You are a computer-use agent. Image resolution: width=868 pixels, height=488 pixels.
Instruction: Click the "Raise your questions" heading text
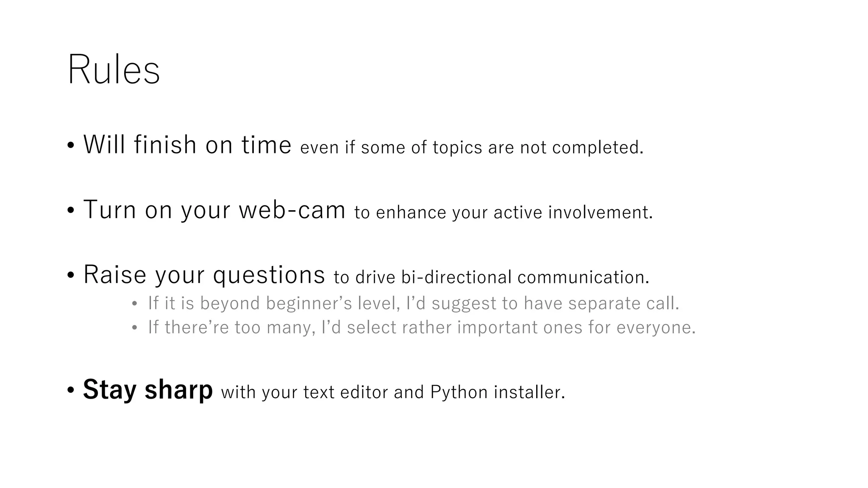204,274
